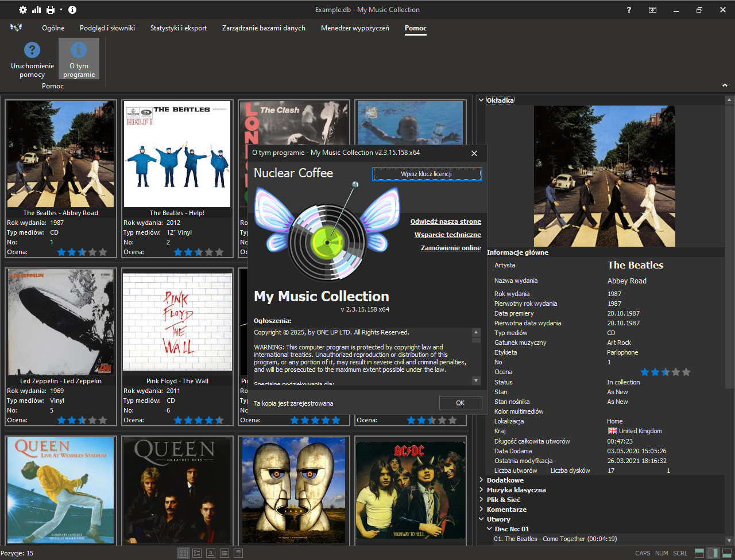Viewport: 735px width, 560px height.
Task: Close the O tym programie dialog
Action: click(474, 153)
